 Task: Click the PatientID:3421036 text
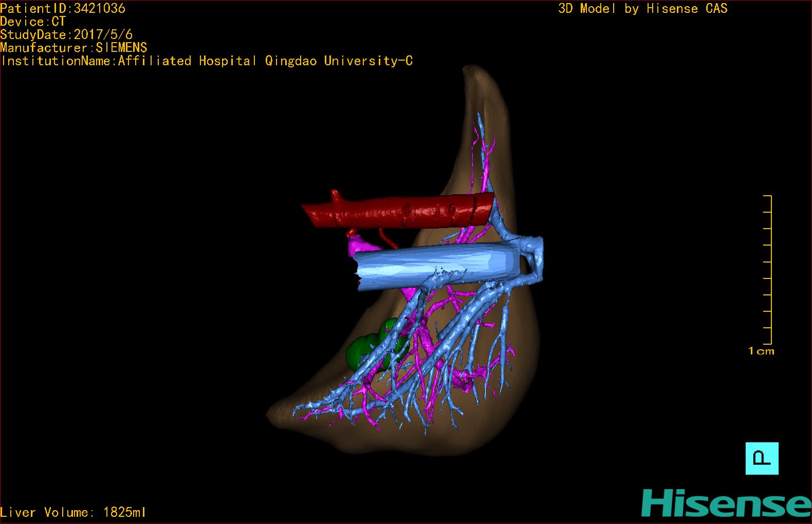click(63, 8)
